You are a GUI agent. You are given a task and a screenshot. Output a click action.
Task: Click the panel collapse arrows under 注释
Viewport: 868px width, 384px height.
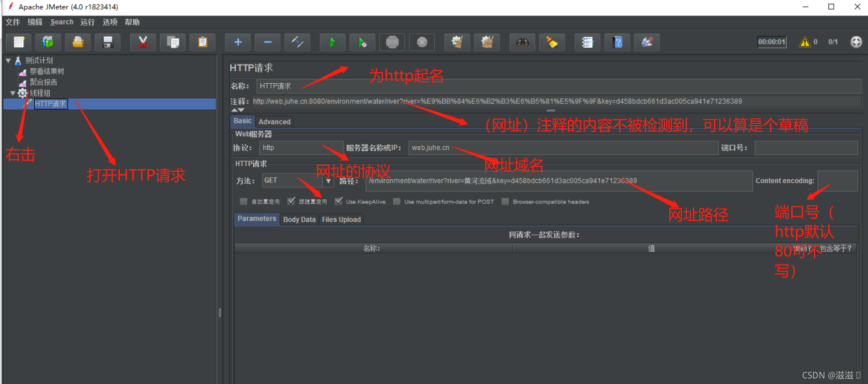[238, 110]
